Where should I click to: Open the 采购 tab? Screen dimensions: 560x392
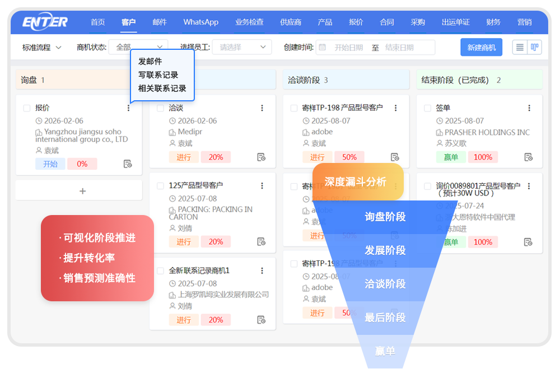[x=418, y=22]
